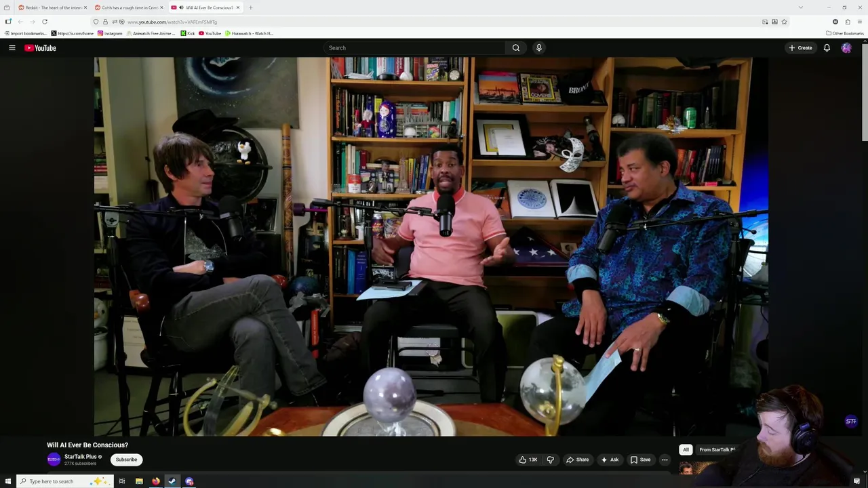Subscribe to StarTalk Plus
The width and height of the screenshot is (868, 488).
pyautogui.click(x=126, y=460)
